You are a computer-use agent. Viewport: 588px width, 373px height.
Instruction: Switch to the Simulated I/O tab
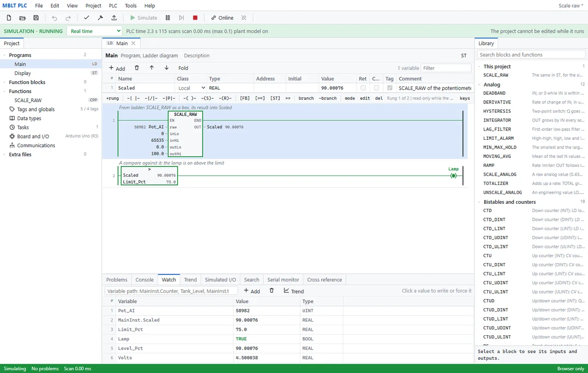tap(220, 280)
